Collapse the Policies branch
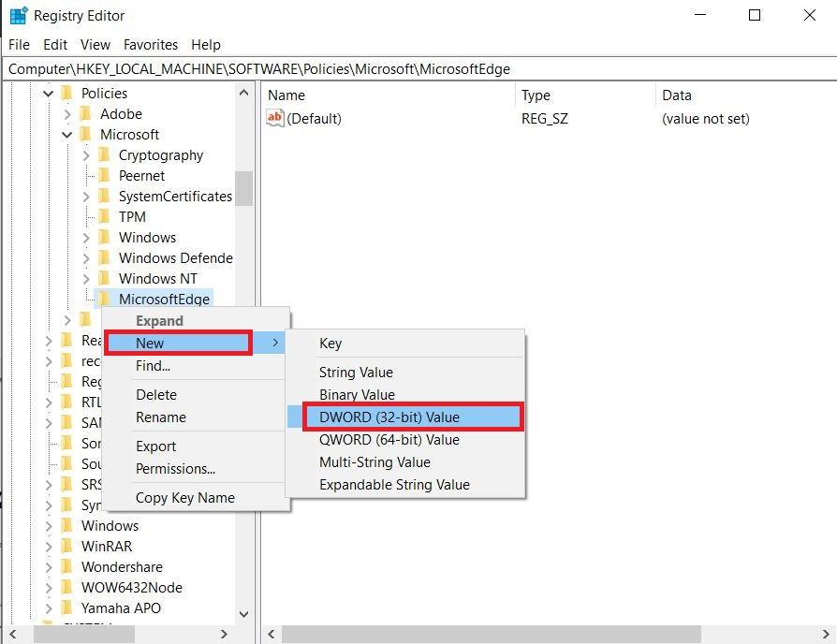Viewport: 837px width, 644px height. click(49, 93)
